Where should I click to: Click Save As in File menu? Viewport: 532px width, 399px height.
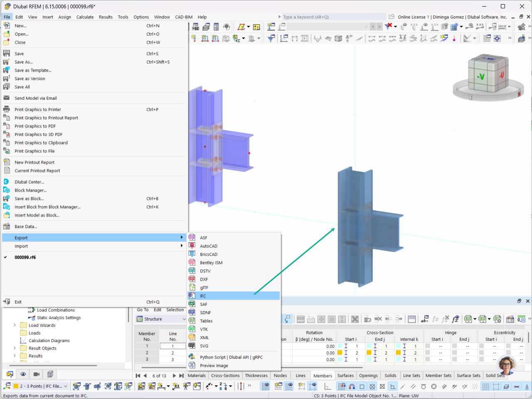coord(94,62)
